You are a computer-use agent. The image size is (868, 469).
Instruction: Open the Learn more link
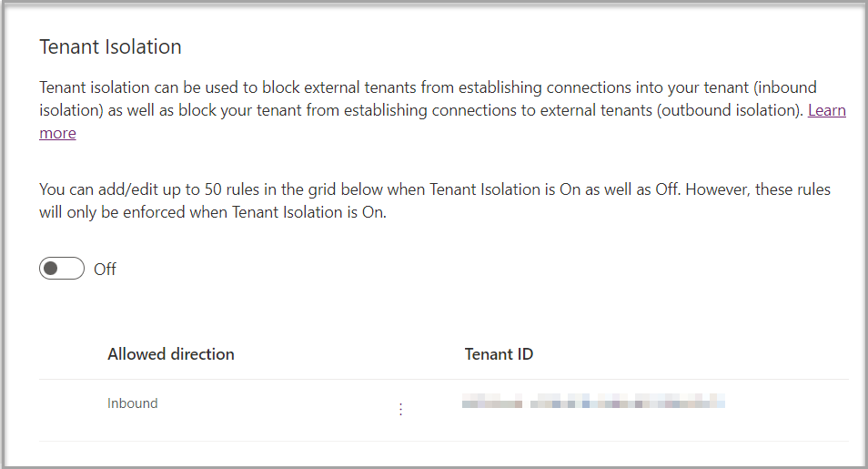(x=826, y=110)
